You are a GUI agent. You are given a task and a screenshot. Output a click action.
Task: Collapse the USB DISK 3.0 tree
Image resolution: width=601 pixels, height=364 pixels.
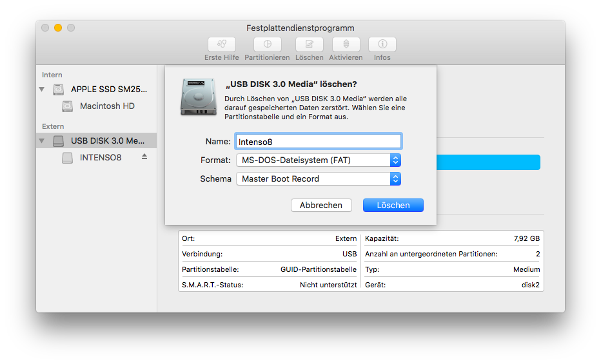click(x=42, y=141)
